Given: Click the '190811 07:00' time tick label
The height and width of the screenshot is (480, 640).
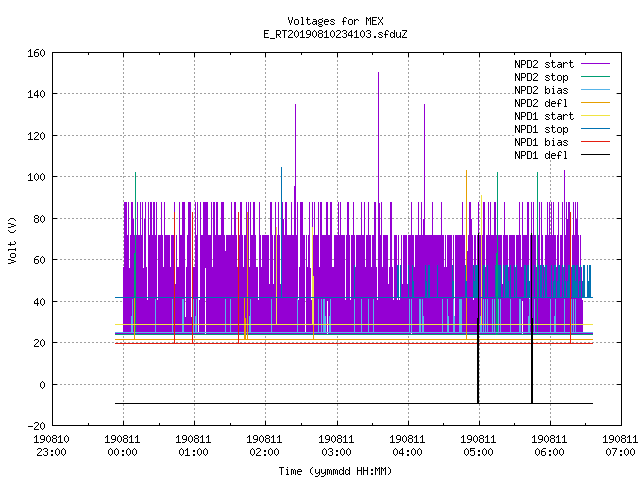Looking at the screenshot, I should (620, 446).
